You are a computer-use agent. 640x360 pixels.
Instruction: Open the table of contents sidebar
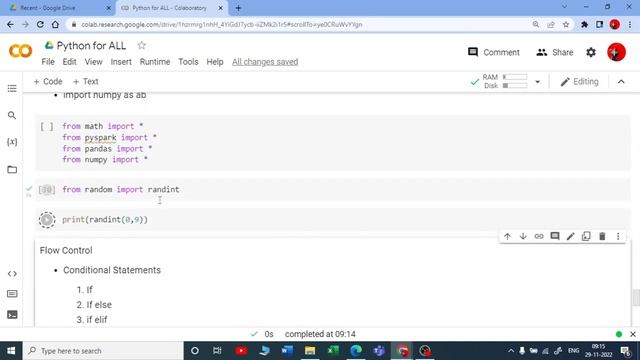12,89
